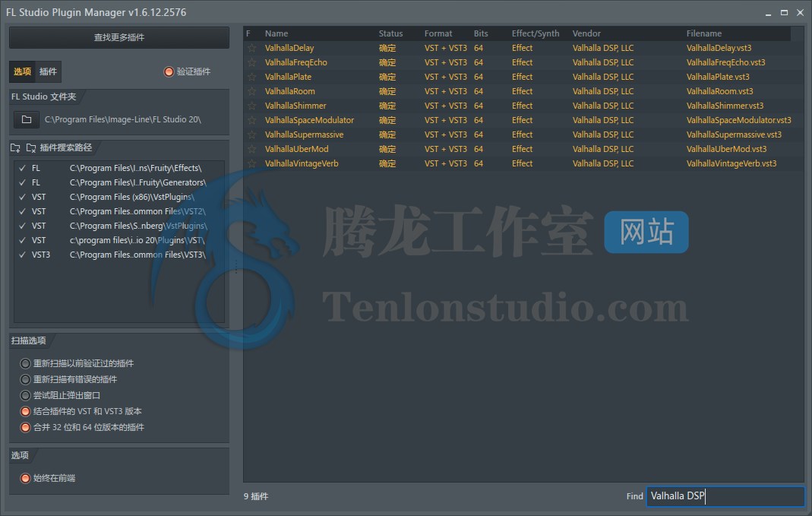This screenshot has height=516, width=812.
Task: Click the 查找更多插件 button
Action: (x=119, y=37)
